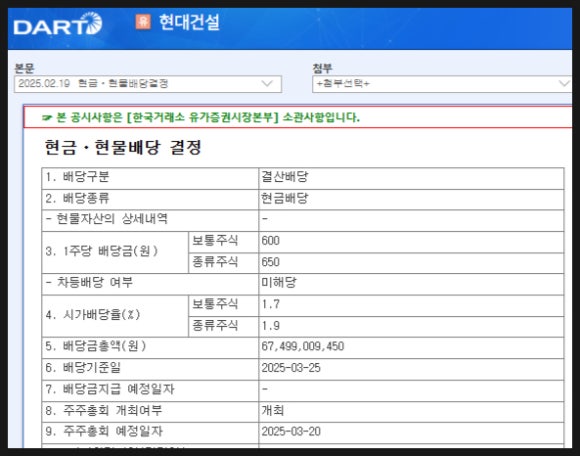Screen dimensions: 580x456
Task: Open the 본문 document dropdown
Action: (148, 84)
